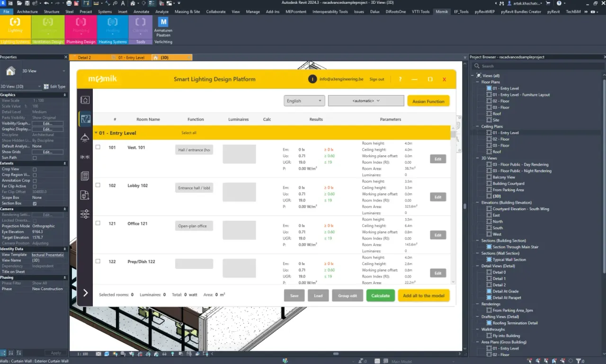Toggle the Annotation Crop checkbox
The height and width of the screenshot is (364, 606).
[x=35, y=180]
